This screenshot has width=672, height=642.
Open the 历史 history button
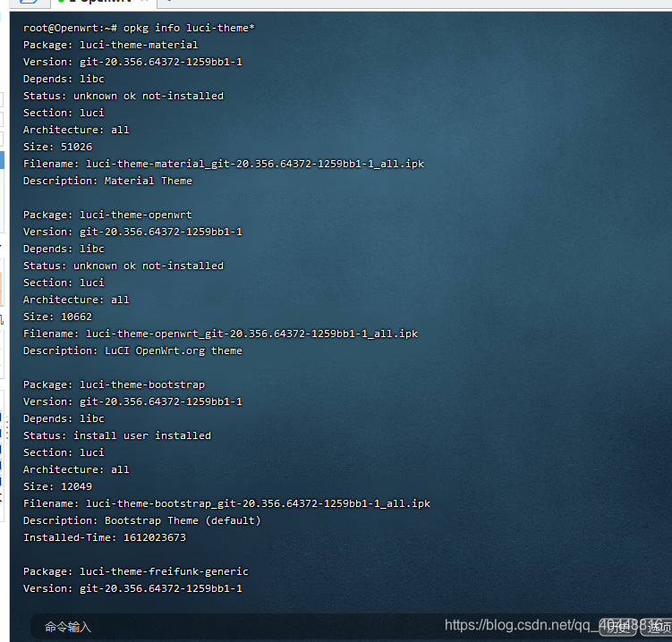[618, 628]
